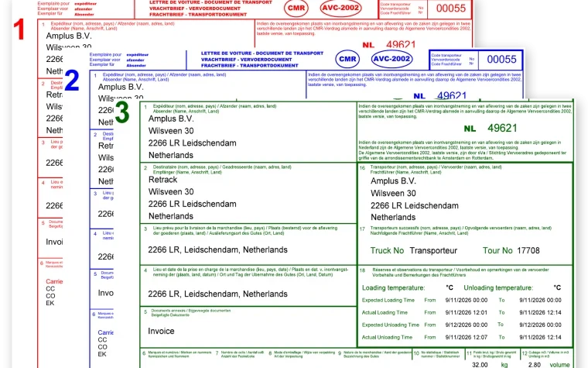Screen dimensions: 588x368
Task: Select sender name Amplus B.V. on red copy
Action: pos(69,36)
